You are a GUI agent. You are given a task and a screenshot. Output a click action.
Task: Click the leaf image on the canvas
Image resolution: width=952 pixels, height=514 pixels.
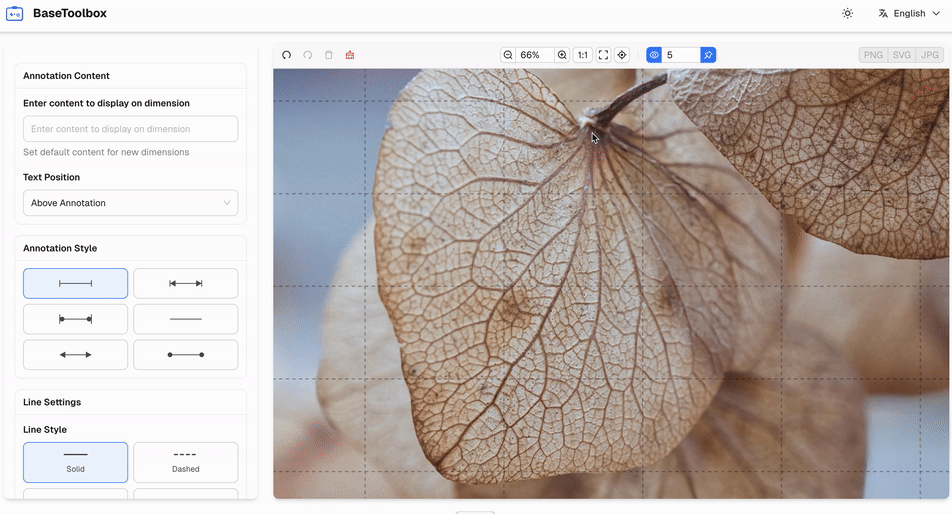tap(611, 283)
